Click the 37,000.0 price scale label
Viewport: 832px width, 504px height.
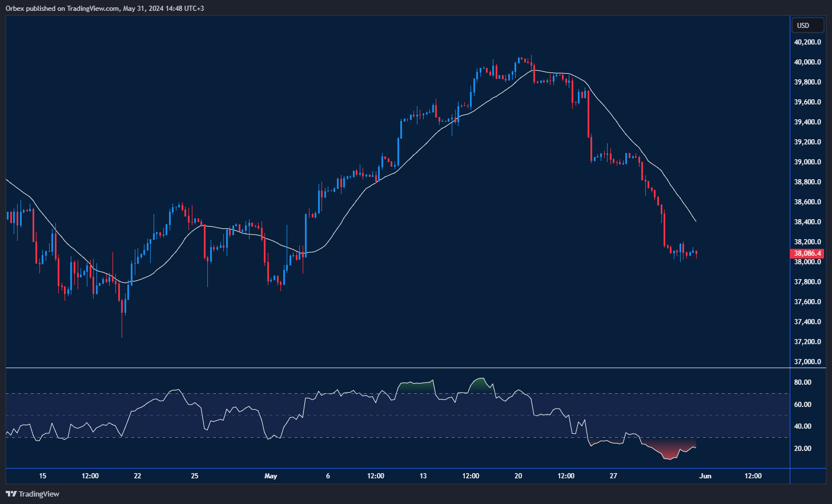pos(807,362)
